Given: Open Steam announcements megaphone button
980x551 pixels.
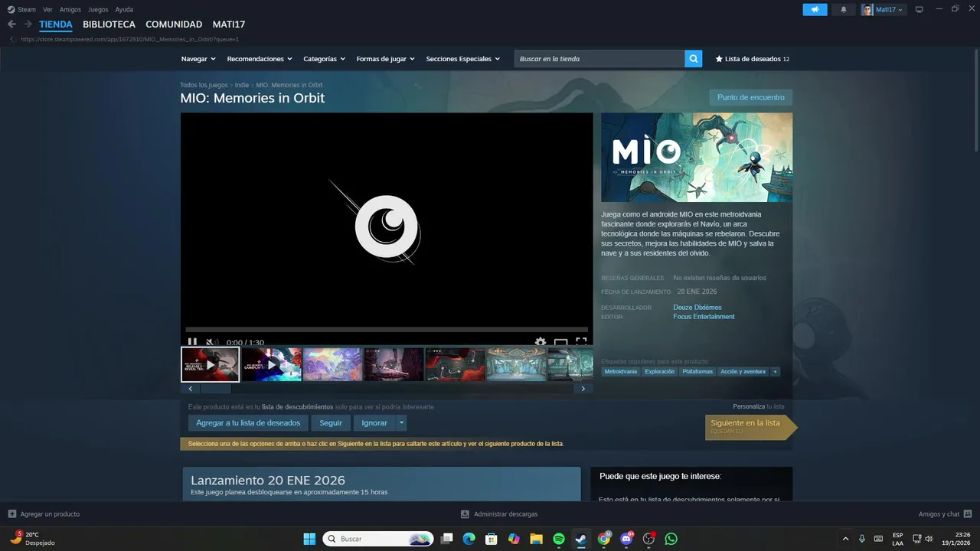Looking at the screenshot, I should pos(815,9).
